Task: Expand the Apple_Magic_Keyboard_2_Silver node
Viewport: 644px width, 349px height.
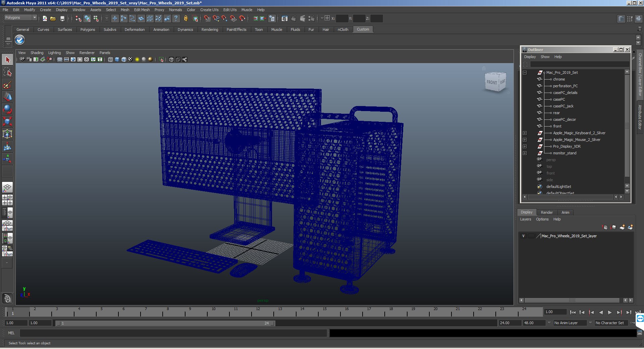Action: pyautogui.click(x=525, y=133)
